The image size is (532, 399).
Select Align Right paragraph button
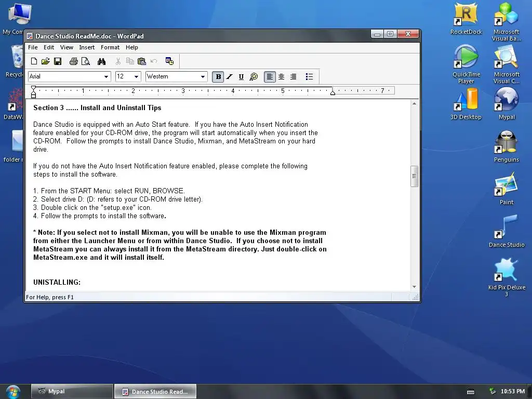tap(293, 77)
